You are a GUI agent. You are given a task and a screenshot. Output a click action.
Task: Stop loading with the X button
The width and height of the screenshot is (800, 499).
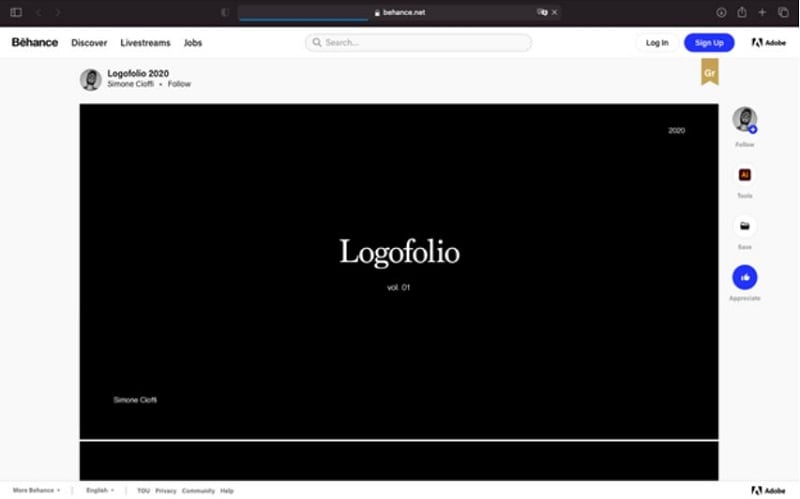pyautogui.click(x=555, y=12)
